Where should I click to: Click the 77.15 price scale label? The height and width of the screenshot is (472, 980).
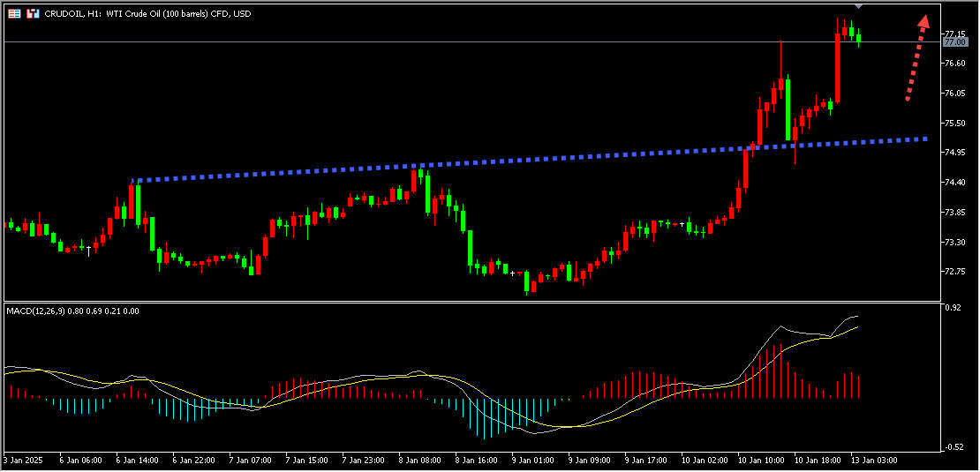(x=954, y=34)
